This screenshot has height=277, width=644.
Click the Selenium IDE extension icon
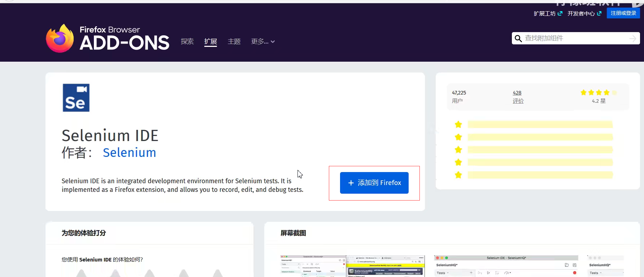tap(76, 98)
